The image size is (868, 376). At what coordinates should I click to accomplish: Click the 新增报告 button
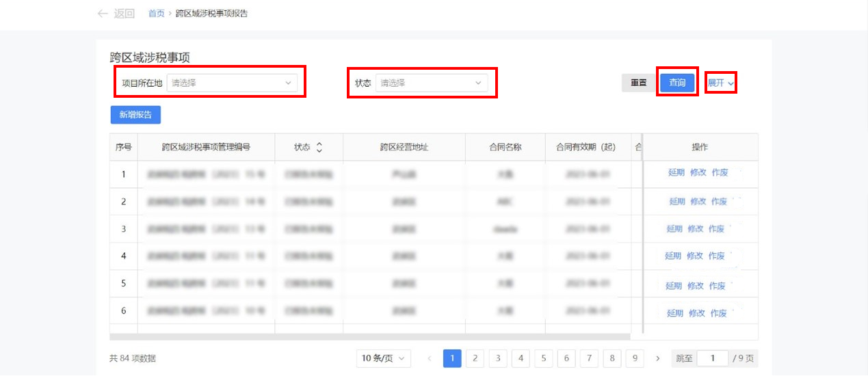point(135,115)
